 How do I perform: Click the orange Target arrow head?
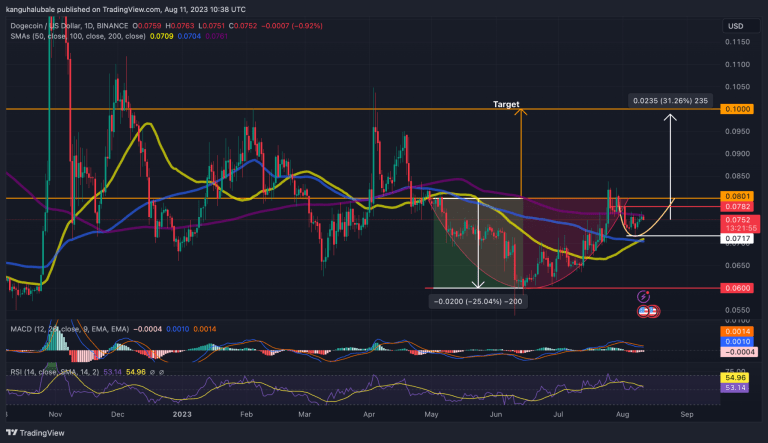coord(520,111)
